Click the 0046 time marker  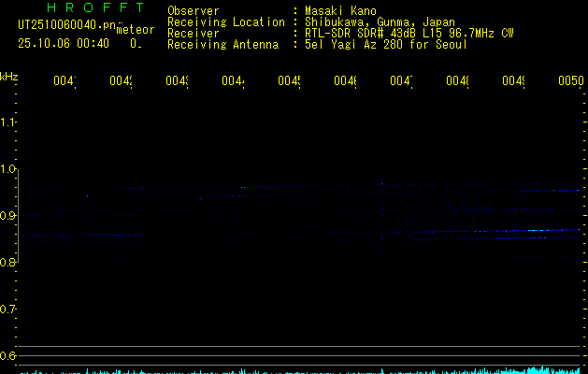tap(345, 80)
